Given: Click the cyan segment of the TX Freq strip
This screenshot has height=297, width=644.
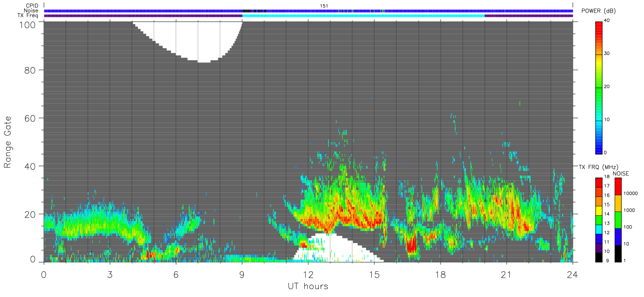Looking at the screenshot, I should [363, 16].
